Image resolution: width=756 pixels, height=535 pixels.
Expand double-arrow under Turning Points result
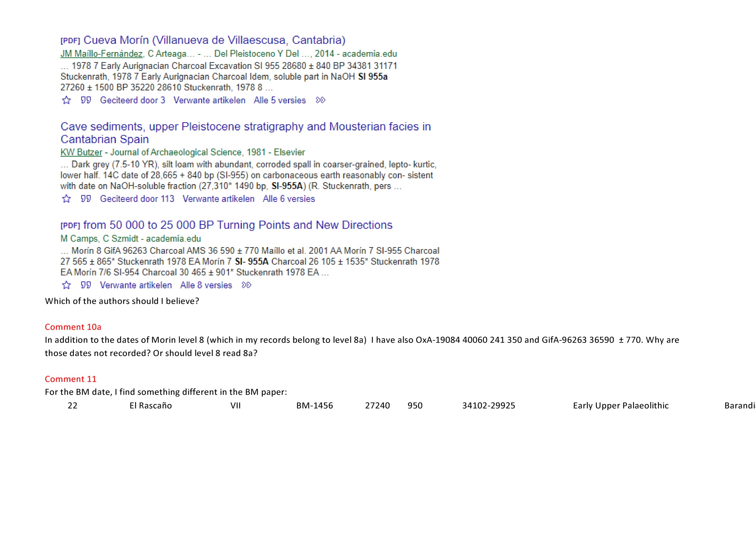click(246, 285)
